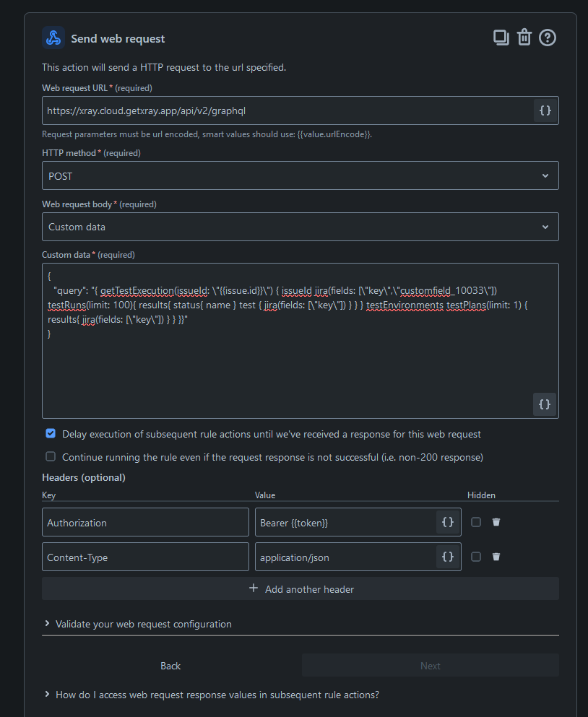Click Add another header
588x717 pixels.
pos(301,588)
